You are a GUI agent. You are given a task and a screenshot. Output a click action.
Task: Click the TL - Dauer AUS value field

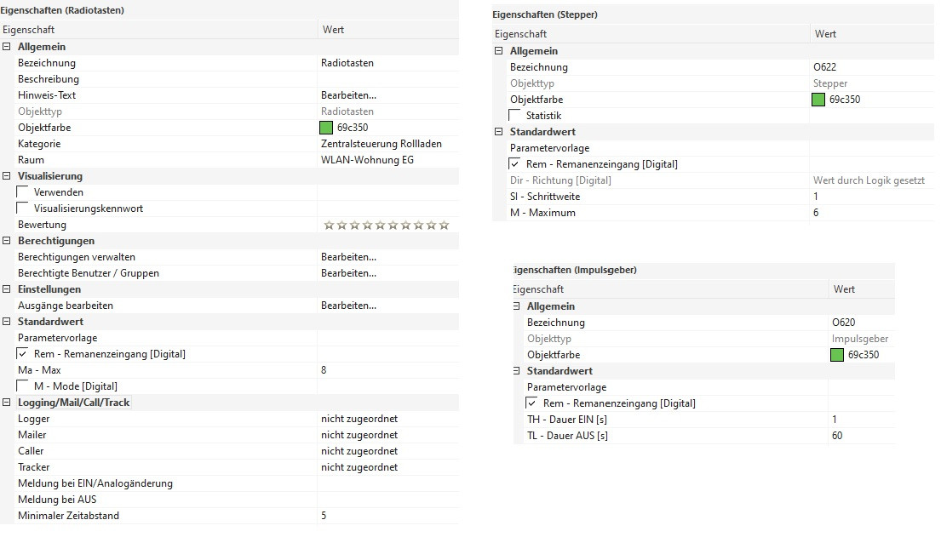860,436
